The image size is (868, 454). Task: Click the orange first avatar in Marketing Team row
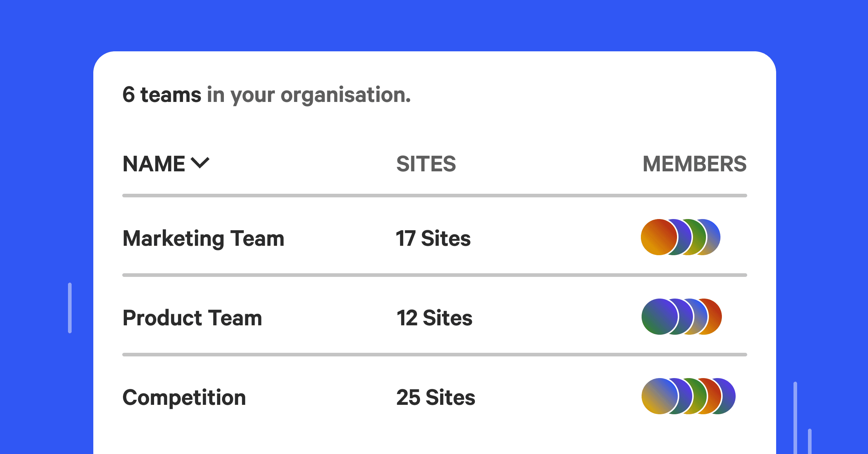pyautogui.click(x=658, y=237)
